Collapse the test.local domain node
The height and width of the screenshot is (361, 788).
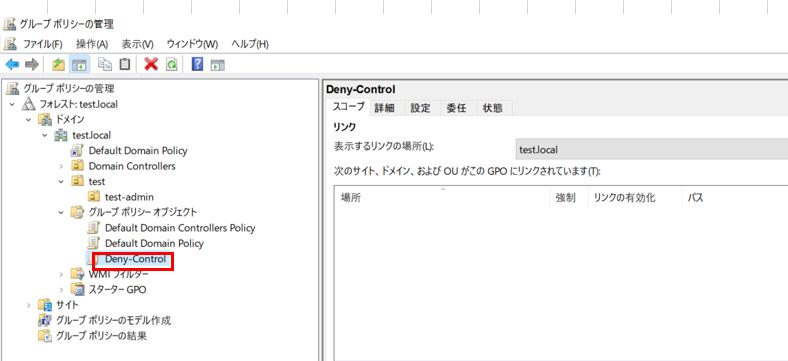point(44,135)
